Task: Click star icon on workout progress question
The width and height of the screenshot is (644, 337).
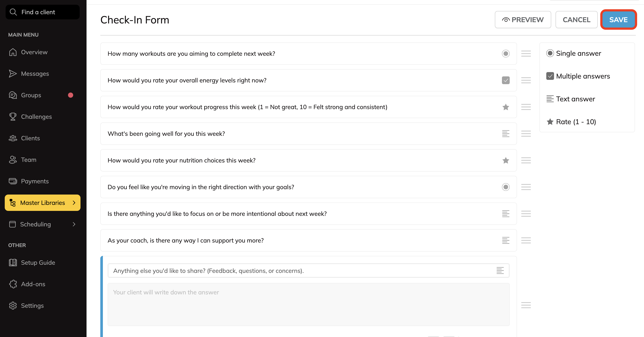Action: coord(506,107)
